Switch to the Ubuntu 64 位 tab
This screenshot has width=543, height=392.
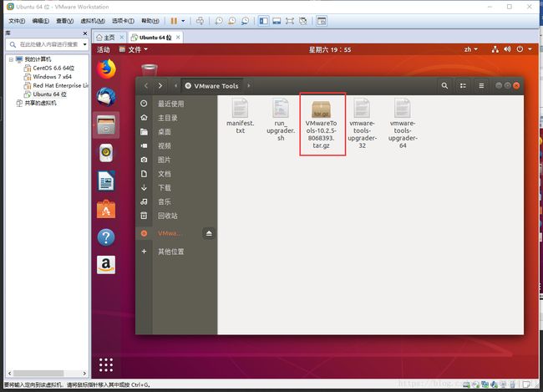click(x=155, y=37)
